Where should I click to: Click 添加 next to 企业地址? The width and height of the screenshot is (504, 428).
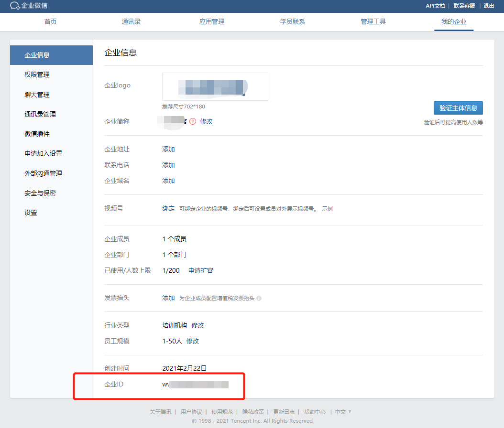[168, 149]
